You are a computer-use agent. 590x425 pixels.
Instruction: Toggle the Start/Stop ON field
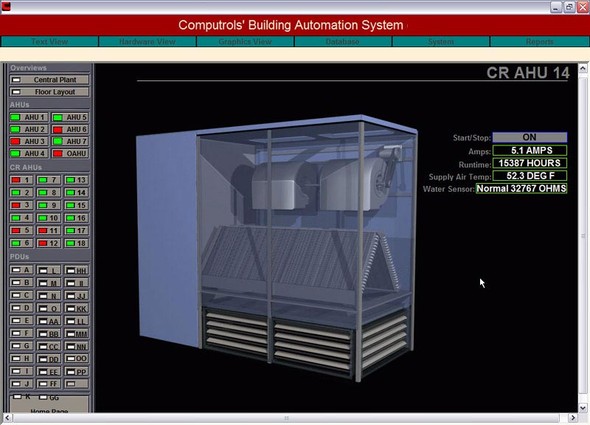tap(529, 137)
